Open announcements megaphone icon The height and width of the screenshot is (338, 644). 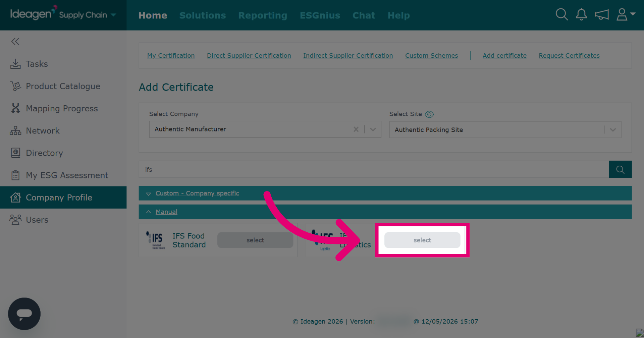pyautogui.click(x=601, y=14)
